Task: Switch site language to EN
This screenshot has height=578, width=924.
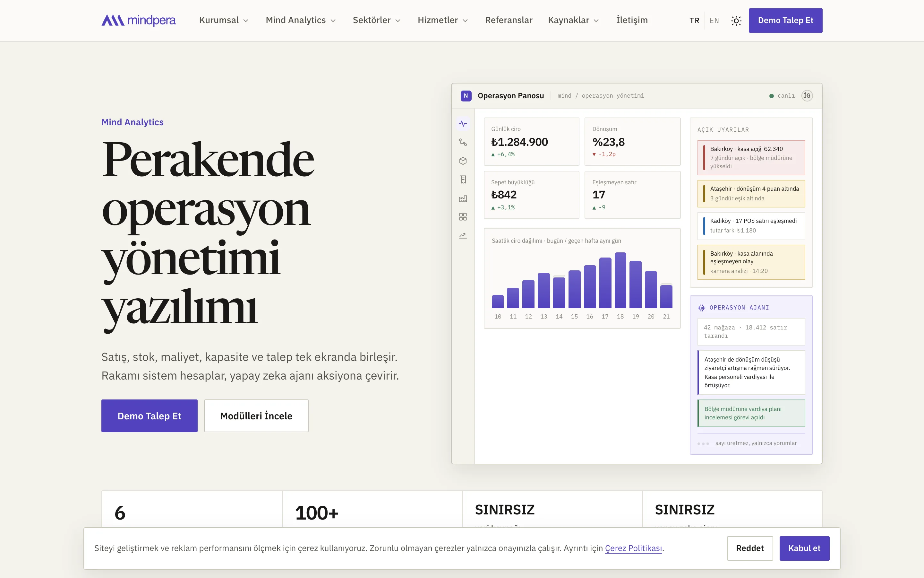Action: [714, 21]
